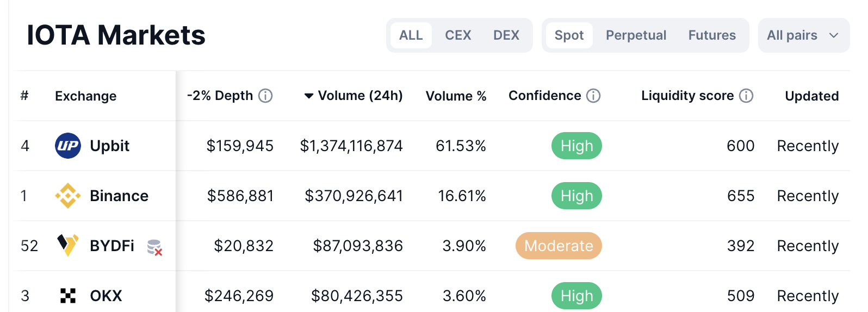Click the -2% Depth info icon

click(265, 96)
